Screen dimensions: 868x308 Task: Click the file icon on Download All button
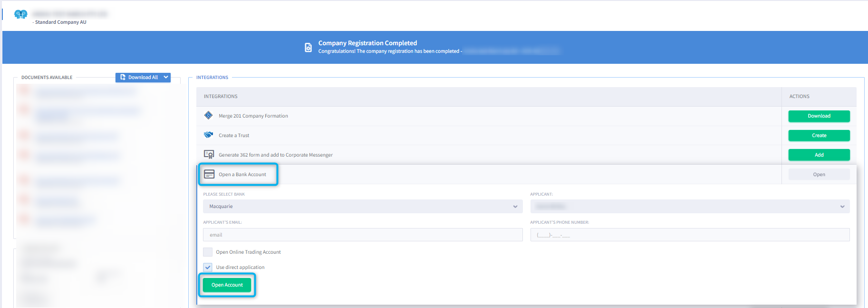pyautogui.click(x=123, y=77)
